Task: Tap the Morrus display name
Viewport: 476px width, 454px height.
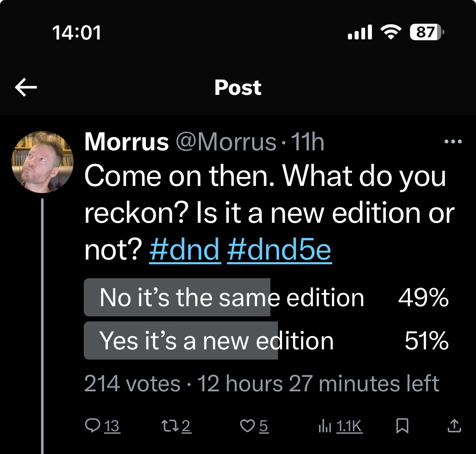Action: coord(127,141)
